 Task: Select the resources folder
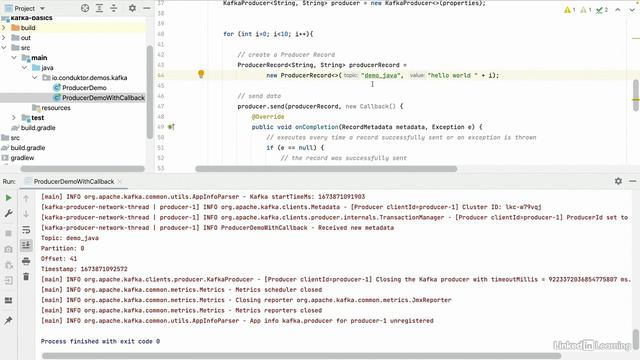tap(56, 108)
